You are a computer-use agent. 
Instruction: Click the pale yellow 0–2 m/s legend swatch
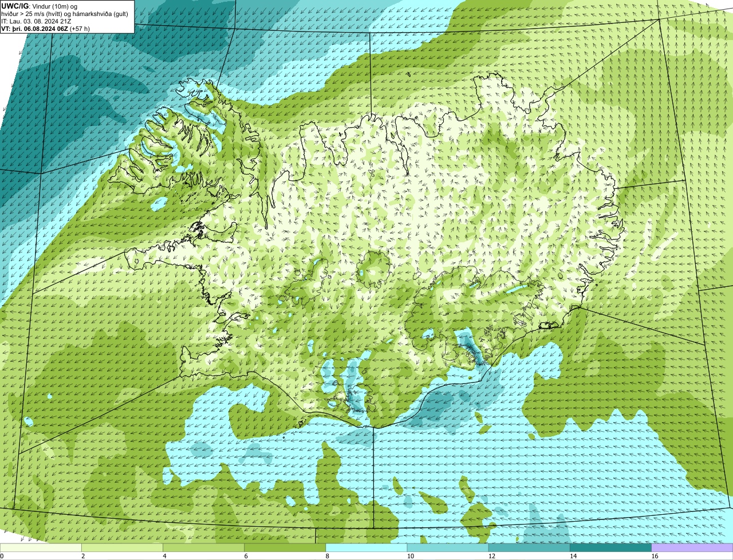tap(41, 548)
